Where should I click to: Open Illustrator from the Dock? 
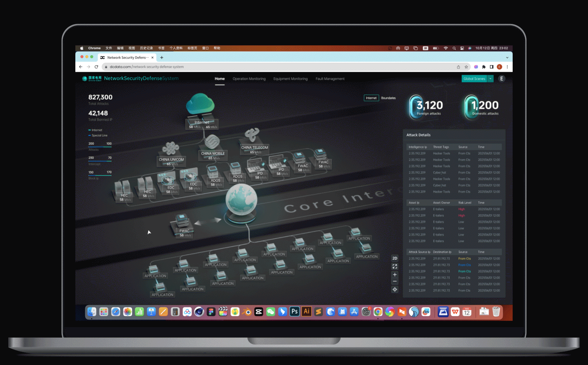point(306,312)
